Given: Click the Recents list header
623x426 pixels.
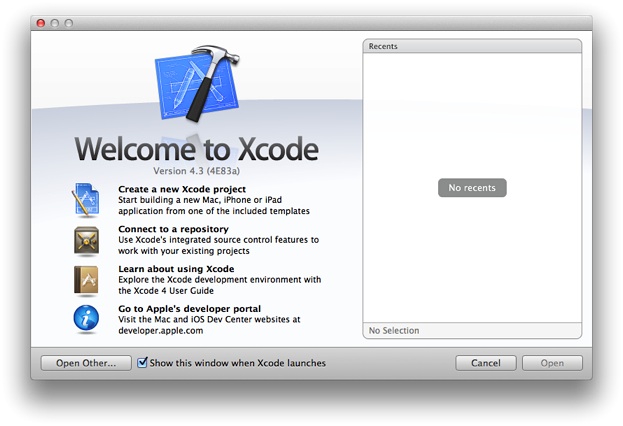Looking at the screenshot, I should point(472,46).
